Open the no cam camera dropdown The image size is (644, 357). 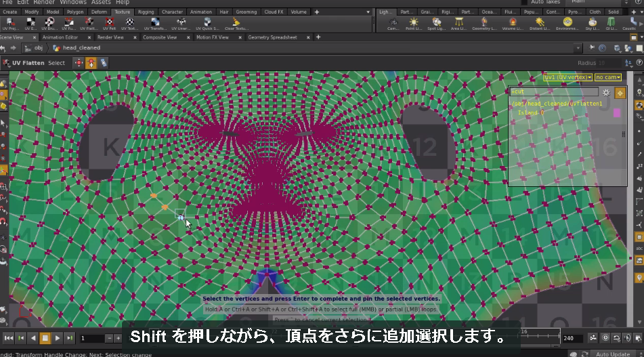click(x=608, y=77)
